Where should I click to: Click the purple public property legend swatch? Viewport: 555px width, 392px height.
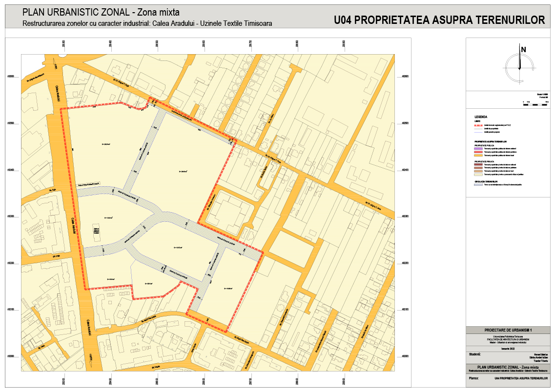coord(478,149)
